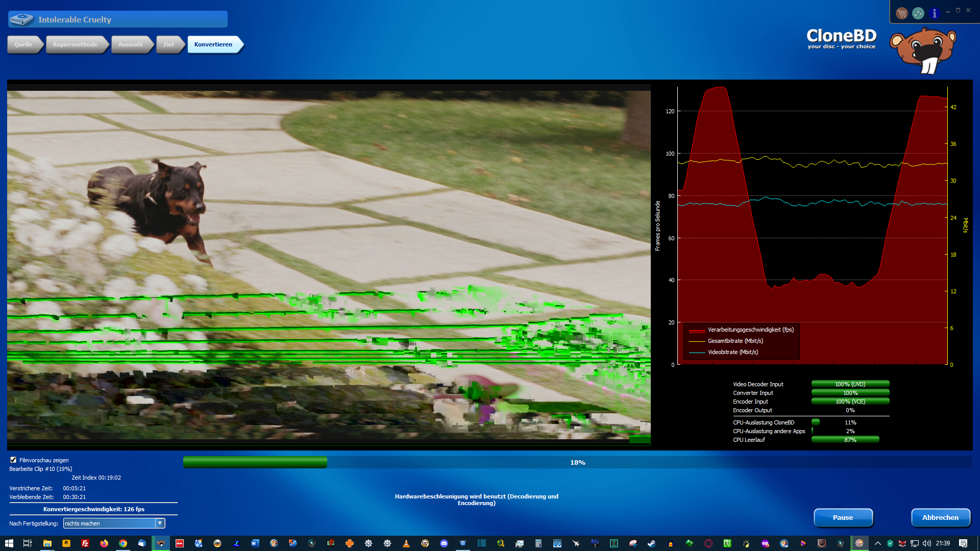This screenshot has width=980, height=551.
Task: Uncheck the Filmvorschau zeigen checkbox
Action: pos(13,460)
